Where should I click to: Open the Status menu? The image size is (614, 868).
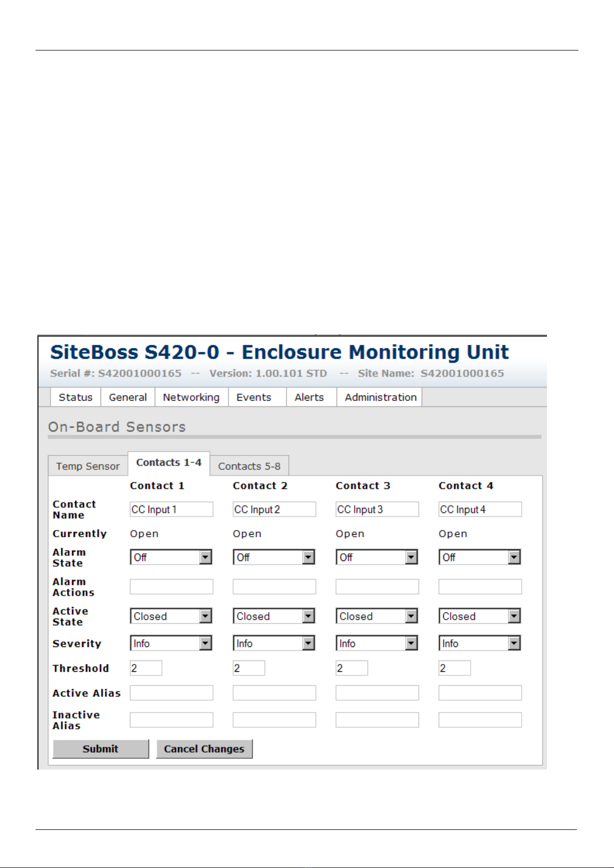75,397
